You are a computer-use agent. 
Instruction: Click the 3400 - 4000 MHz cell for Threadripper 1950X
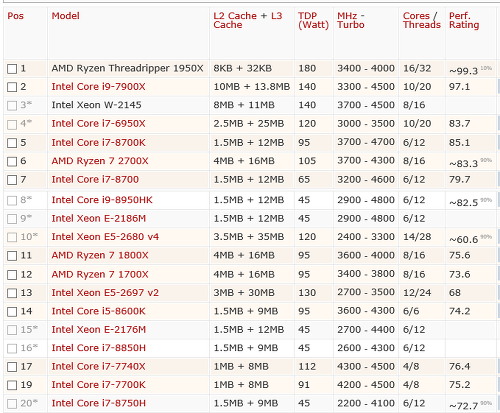click(366, 68)
